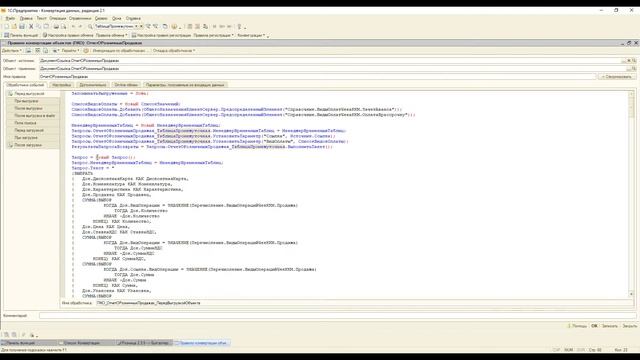This screenshot has width=640, height=360.
Task: Save using the floppy disk icon
Action: tap(22, 27)
